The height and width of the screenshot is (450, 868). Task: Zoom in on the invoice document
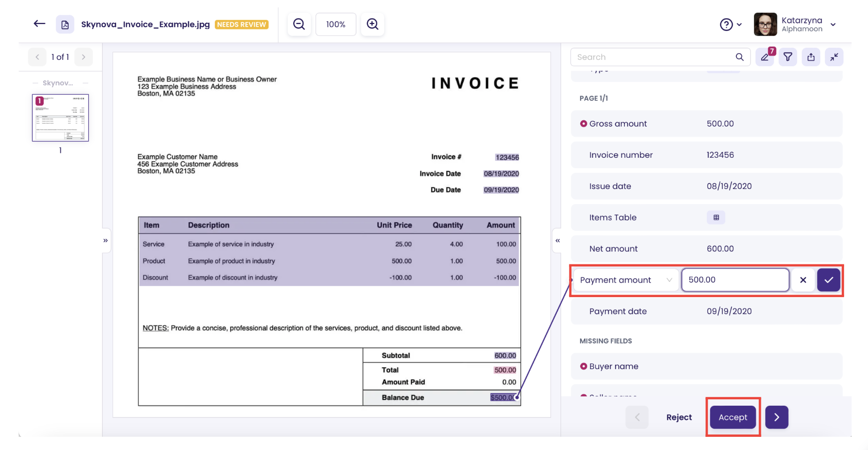(x=373, y=24)
